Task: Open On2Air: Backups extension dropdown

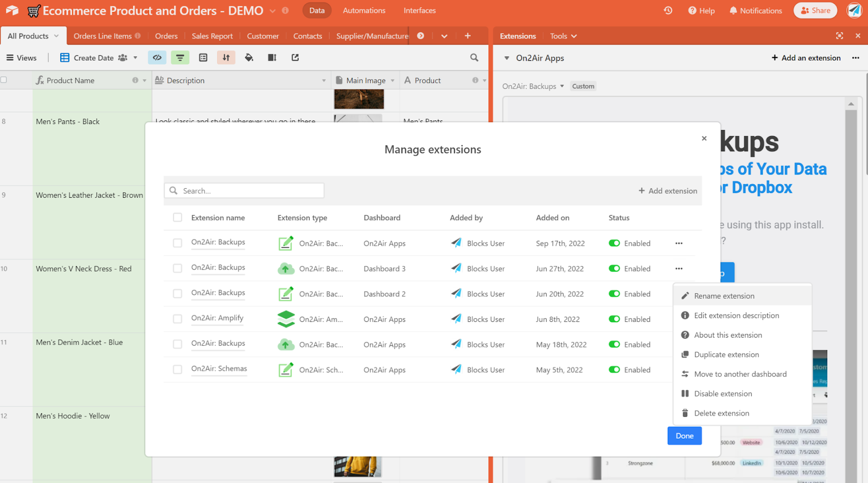Action: 533,86
